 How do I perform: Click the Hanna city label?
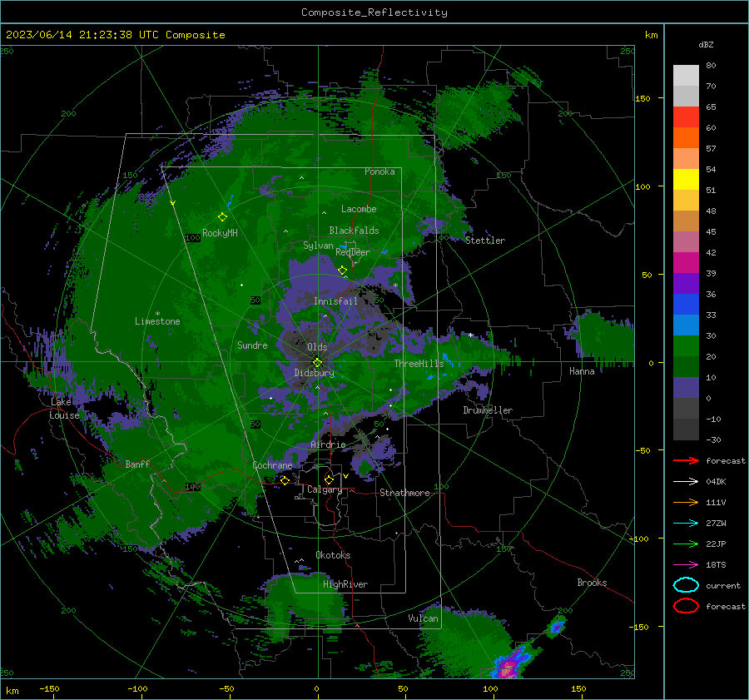click(582, 371)
